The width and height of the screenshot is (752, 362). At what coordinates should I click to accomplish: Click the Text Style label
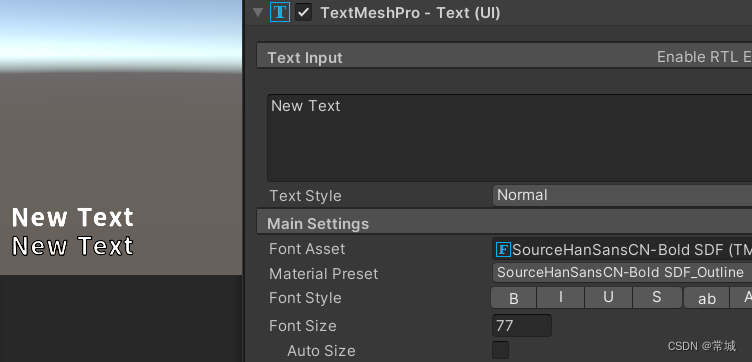tap(305, 196)
